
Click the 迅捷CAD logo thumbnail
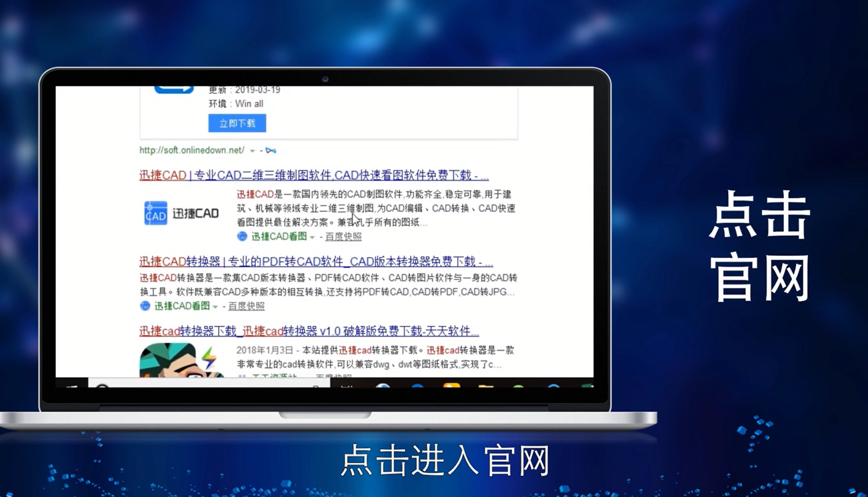pyautogui.click(x=182, y=214)
